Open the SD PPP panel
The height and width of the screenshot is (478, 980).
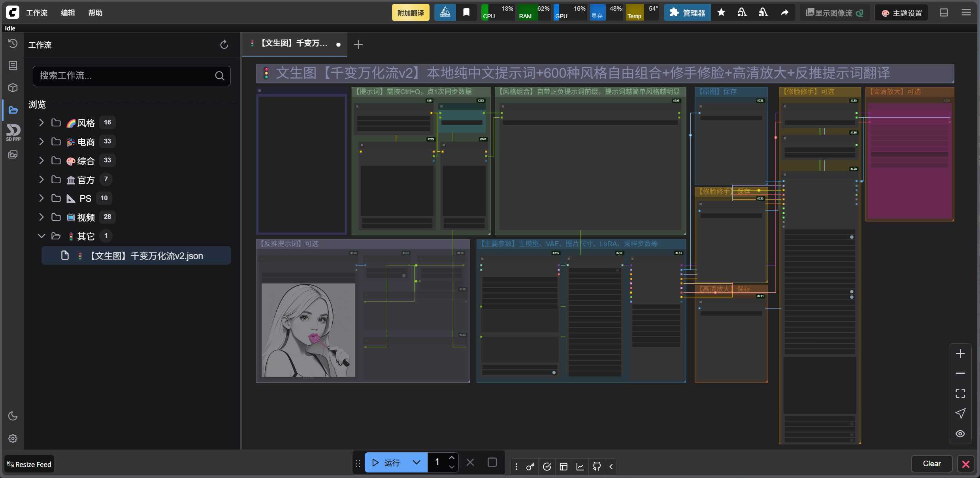click(x=13, y=132)
